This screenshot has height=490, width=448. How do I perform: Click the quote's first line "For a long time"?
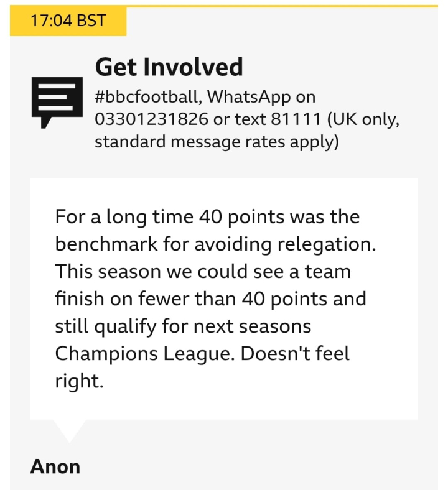click(124, 217)
